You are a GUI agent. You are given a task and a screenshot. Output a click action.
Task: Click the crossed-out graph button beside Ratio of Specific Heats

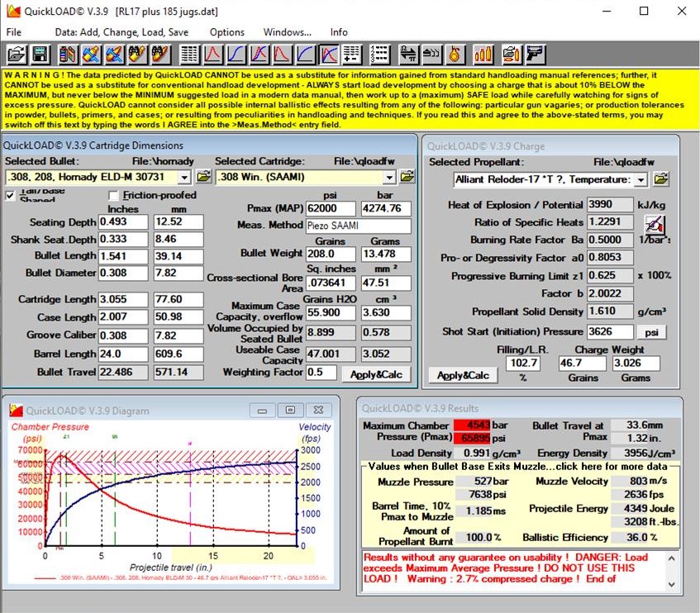655,224
